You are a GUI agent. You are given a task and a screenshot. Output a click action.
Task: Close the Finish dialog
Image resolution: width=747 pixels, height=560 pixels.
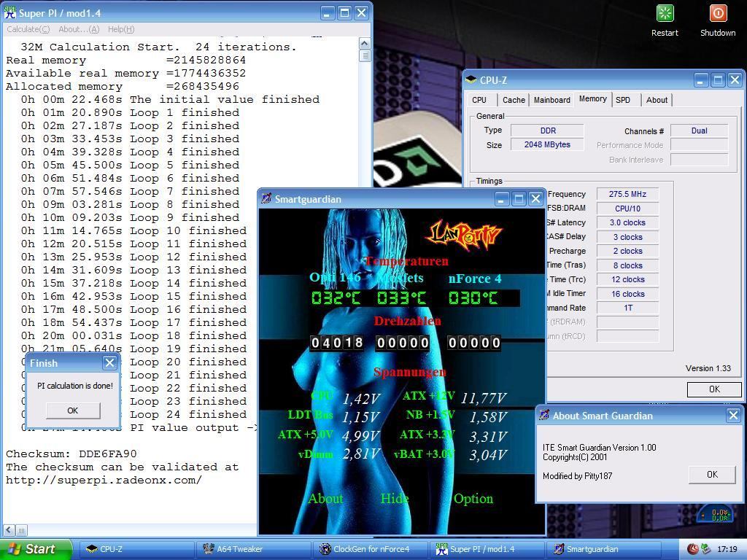pyautogui.click(x=109, y=363)
